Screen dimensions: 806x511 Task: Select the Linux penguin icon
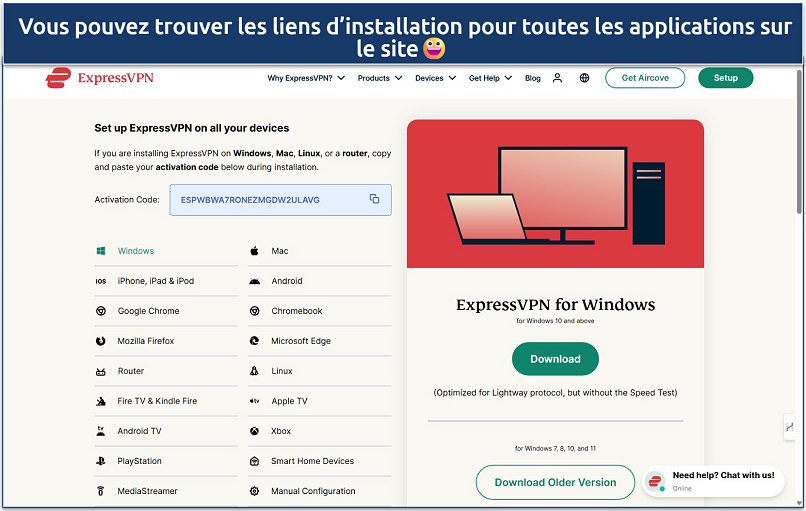[x=255, y=371]
